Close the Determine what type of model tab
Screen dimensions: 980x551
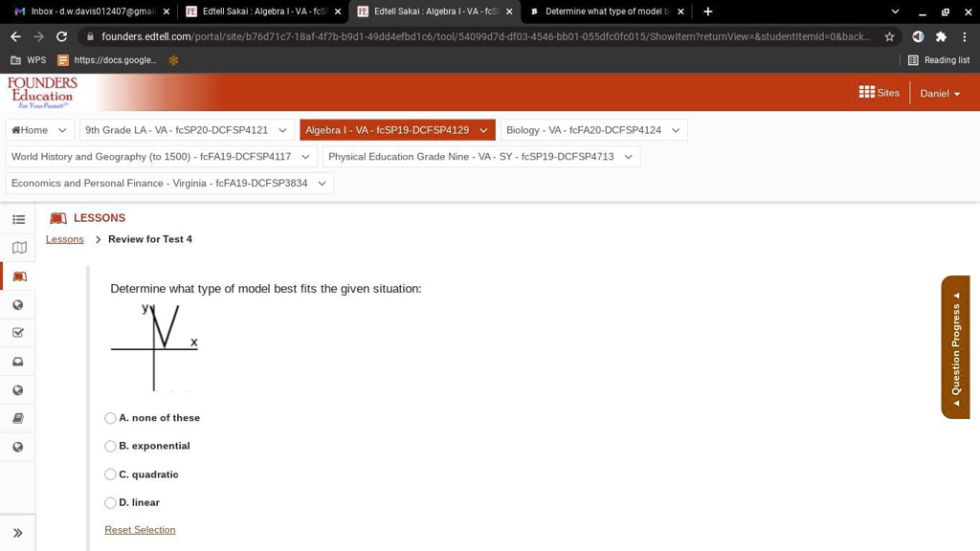tap(680, 11)
